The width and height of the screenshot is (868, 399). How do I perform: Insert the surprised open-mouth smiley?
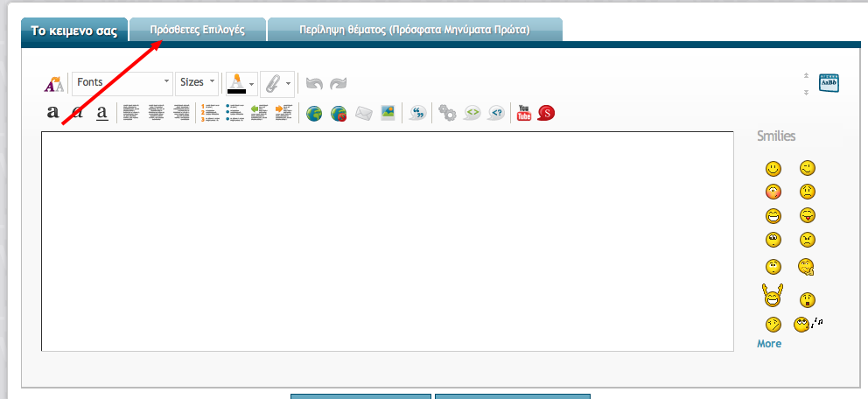pos(807,300)
